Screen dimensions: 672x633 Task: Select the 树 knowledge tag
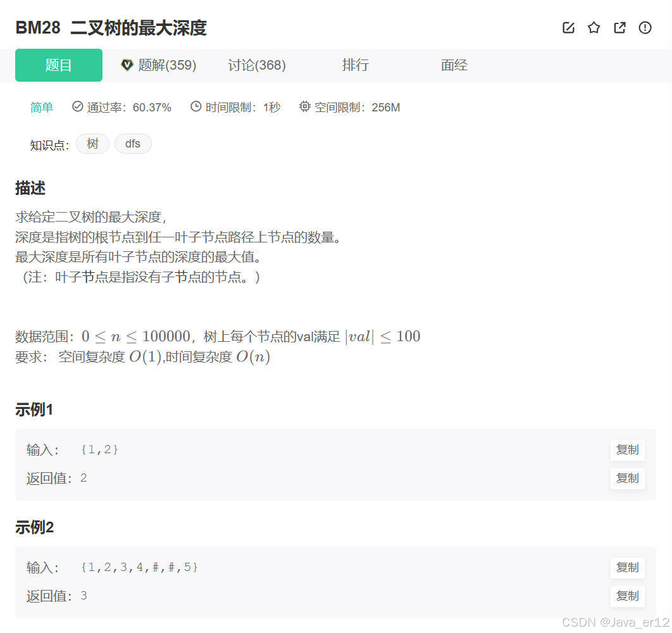(92, 144)
